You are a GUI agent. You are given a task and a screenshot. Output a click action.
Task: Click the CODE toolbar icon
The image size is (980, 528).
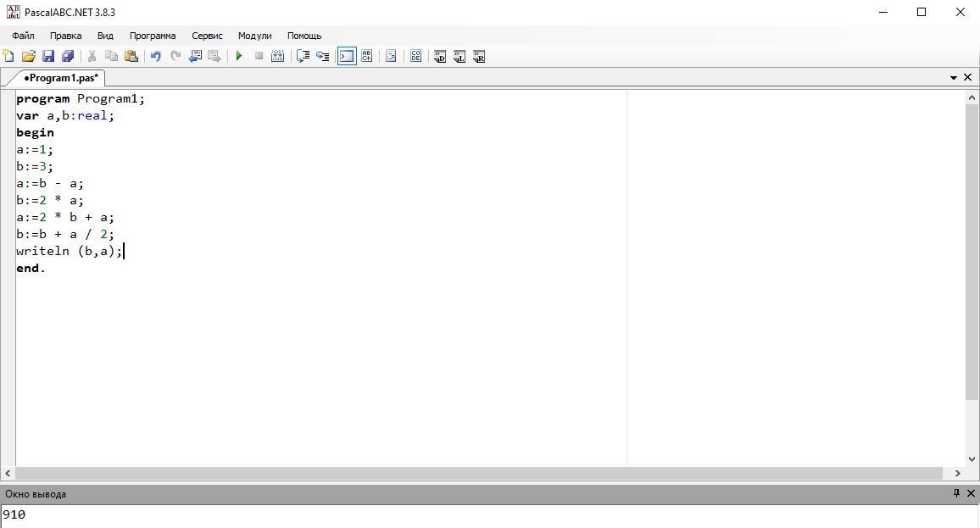pos(415,56)
